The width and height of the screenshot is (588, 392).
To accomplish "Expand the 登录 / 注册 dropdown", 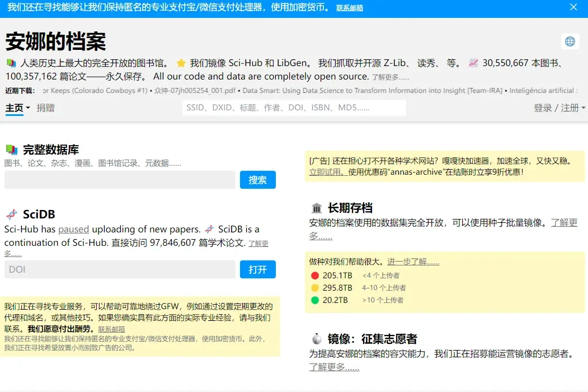I will pyautogui.click(x=559, y=108).
